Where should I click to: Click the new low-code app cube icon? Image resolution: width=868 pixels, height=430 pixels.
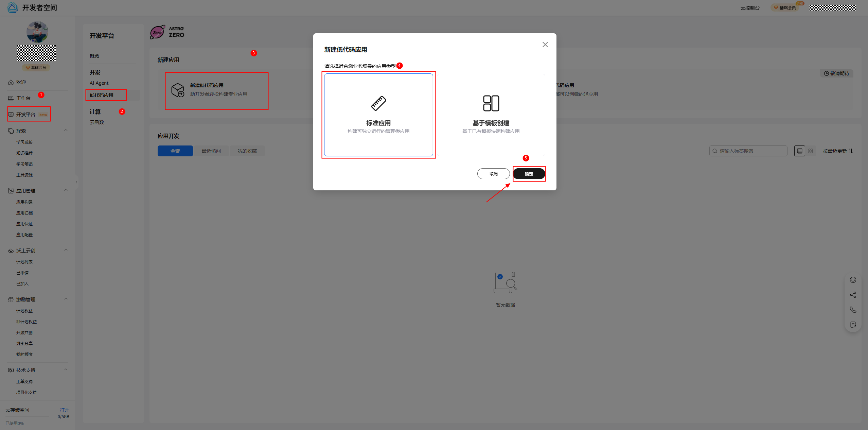pyautogui.click(x=178, y=90)
